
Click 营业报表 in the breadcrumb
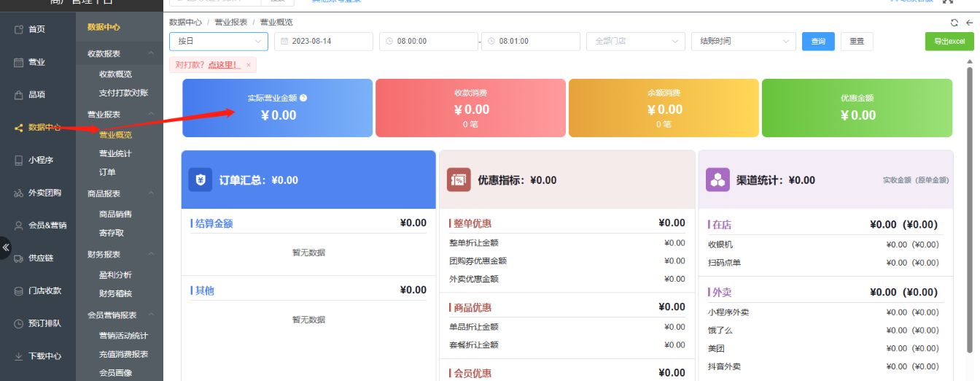point(230,23)
